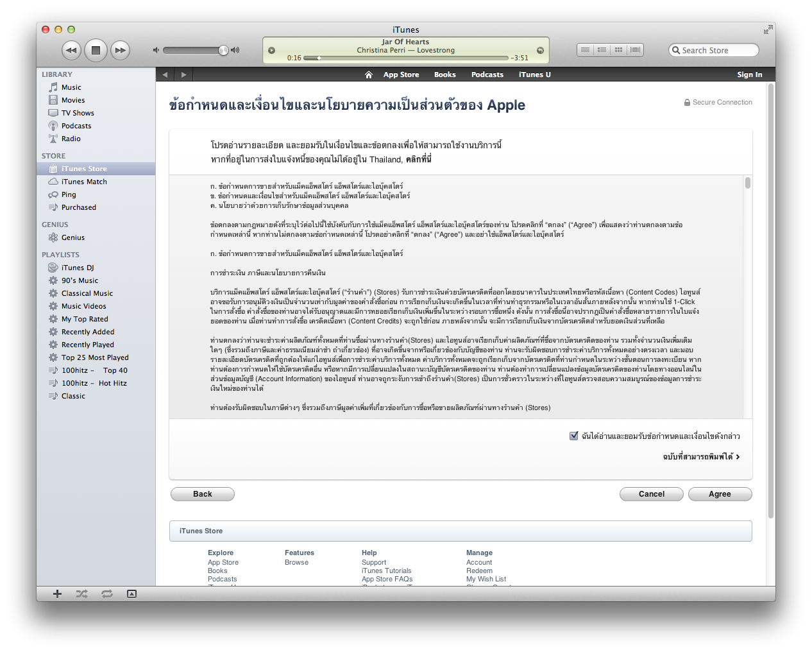Toggle the artwork viewer panel

pos(131,594)
